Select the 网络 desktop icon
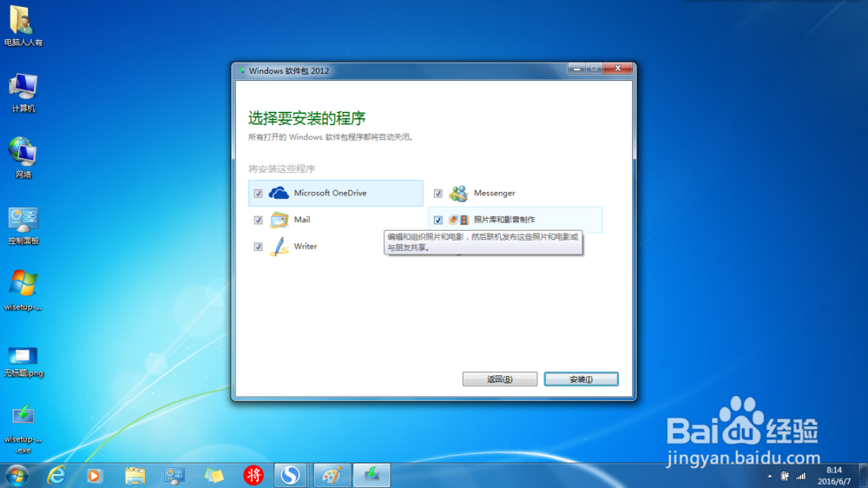 (x=23, y=158)
